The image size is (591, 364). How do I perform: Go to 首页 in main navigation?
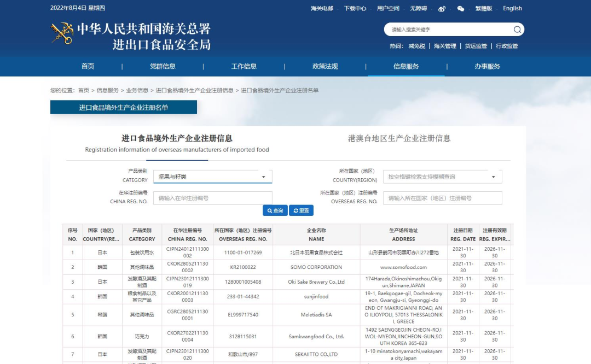[88, 66]
